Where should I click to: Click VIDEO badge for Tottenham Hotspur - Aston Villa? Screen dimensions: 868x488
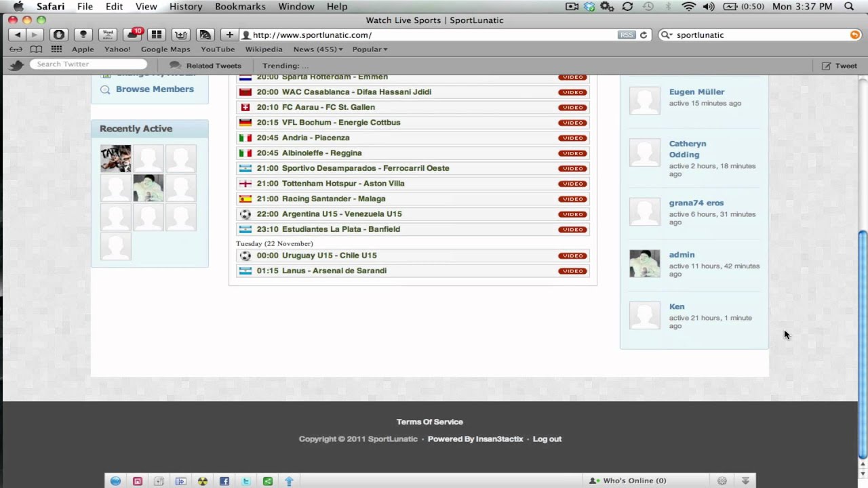pyautogui.click(x=572, y=184)
